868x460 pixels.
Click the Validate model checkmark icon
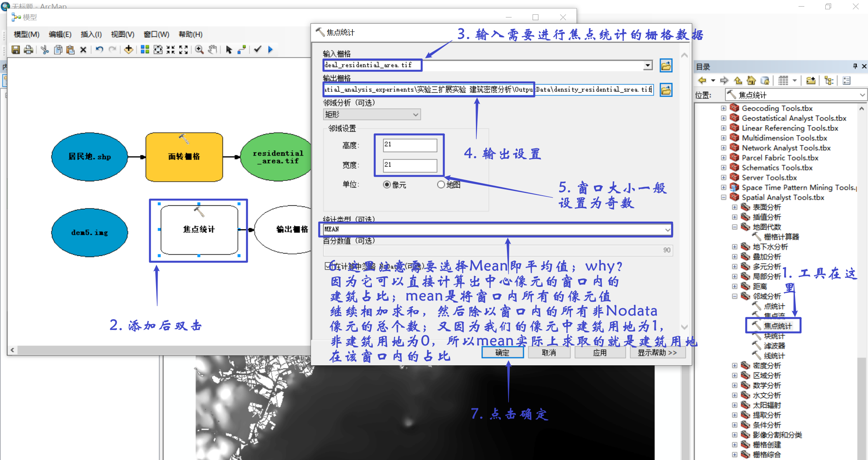click(258, 50)
